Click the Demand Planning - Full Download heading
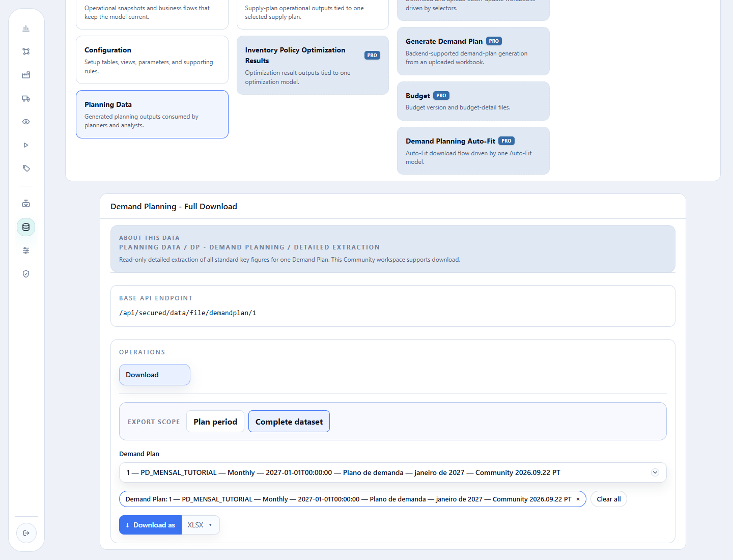733x560 pixels. point(174,206)
